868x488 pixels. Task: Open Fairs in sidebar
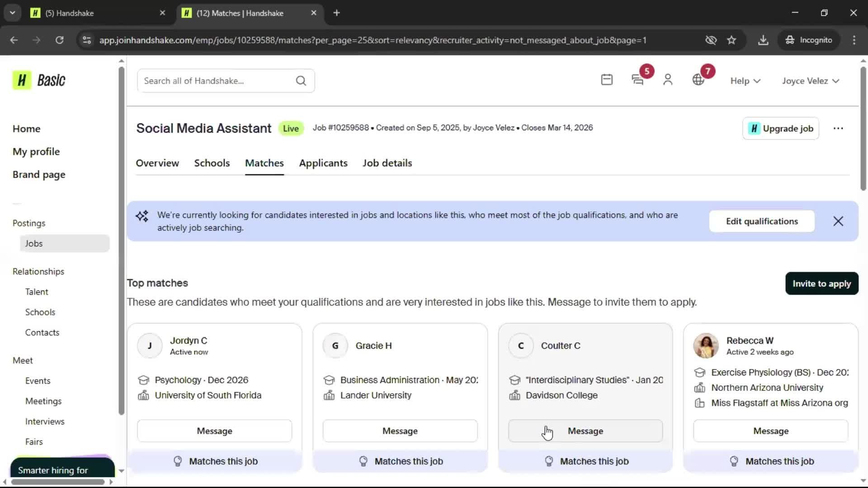point(34,442)
